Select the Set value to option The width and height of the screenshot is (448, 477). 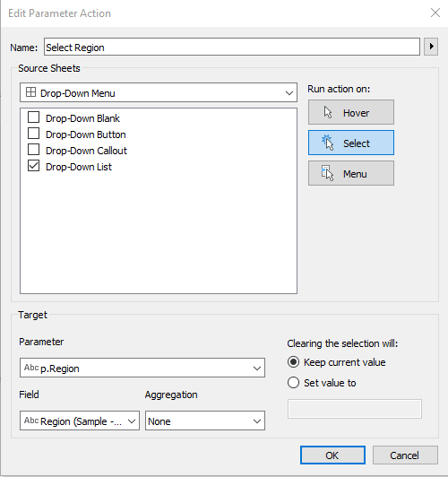[293, 382]
